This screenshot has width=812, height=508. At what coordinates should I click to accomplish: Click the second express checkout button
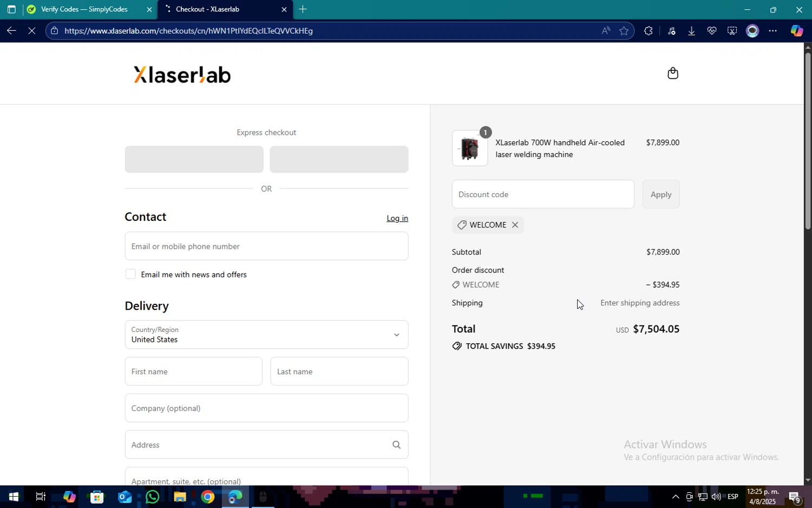[x=339, y=159]
